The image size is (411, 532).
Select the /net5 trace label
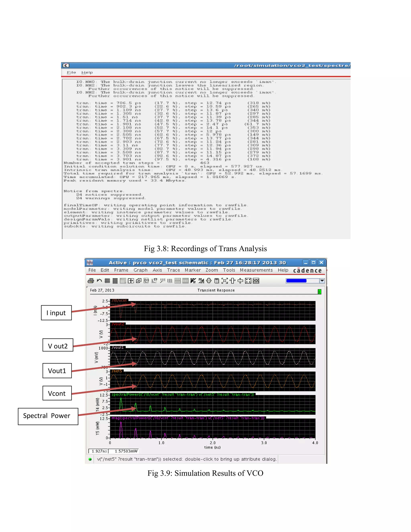(x=117, y=371)
